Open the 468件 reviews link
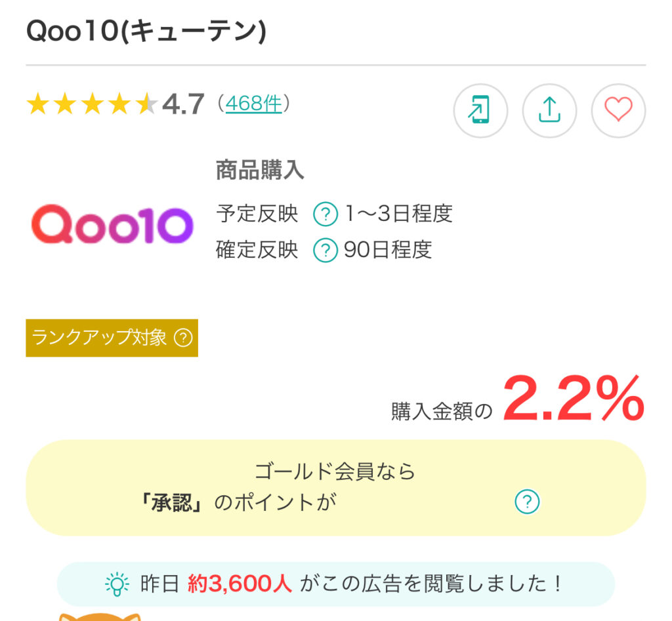 (253, 104)
